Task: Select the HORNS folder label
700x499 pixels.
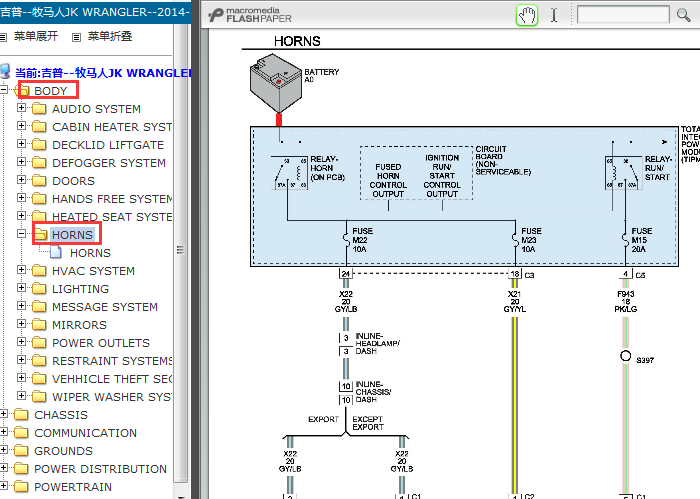Action: tap(72, 235)
